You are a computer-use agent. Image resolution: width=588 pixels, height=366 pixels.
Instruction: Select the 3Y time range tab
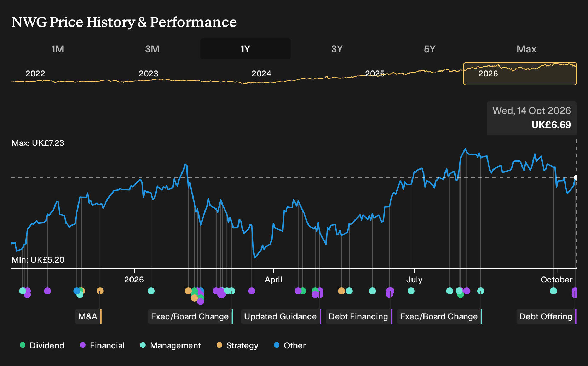coord(337,49)
